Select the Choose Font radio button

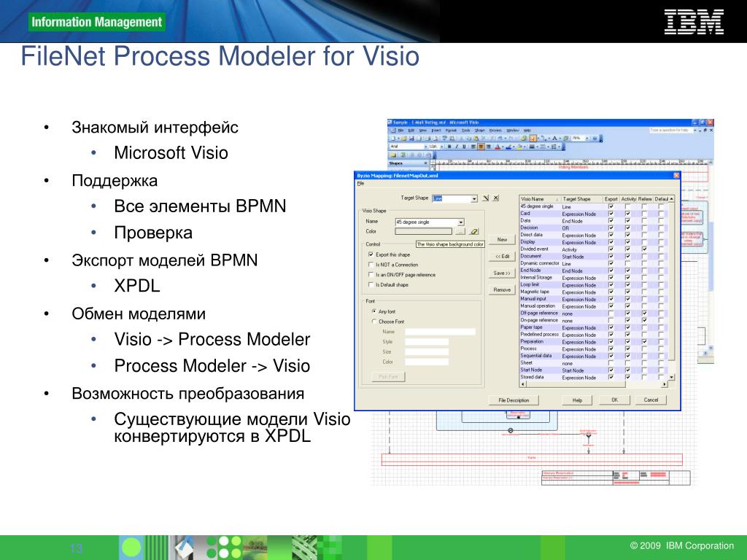click(x=374, y=321)
